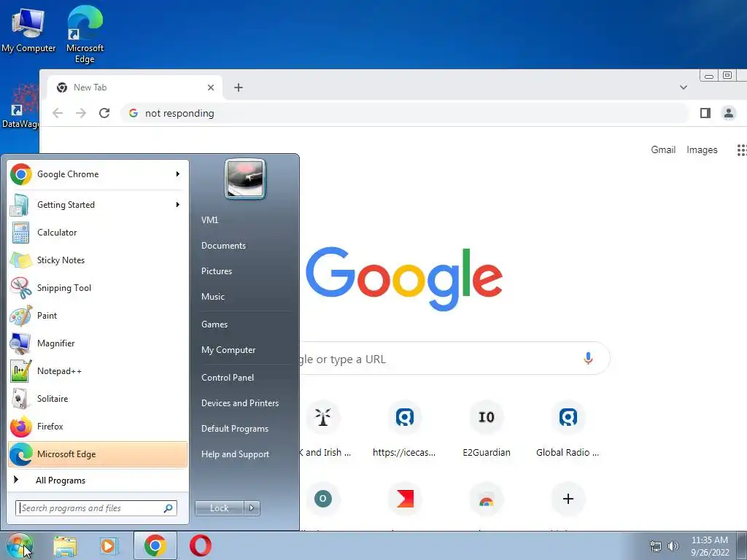Image resolution: width=747 pixels, height=560 pixels.
Task: Launch Calculator from Start menu
Action: pos(98,233)
